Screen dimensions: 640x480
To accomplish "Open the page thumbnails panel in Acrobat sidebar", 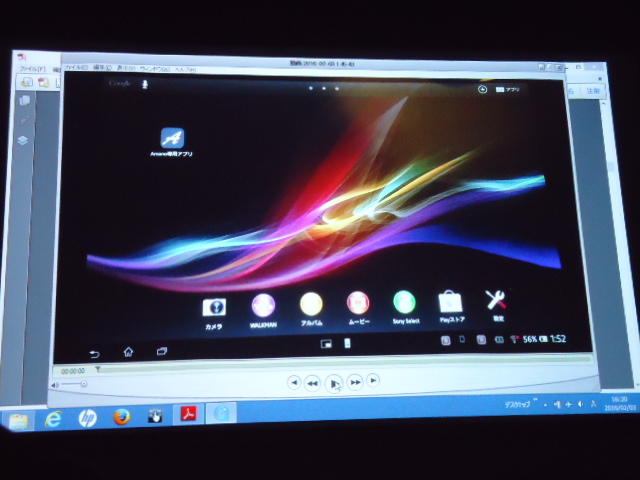I will click(x=24, y=100).
